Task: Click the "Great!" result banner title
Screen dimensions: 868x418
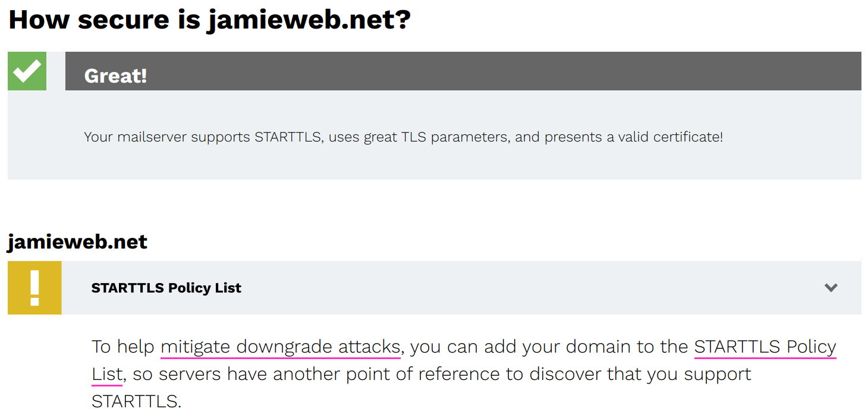Action: point(115,76)
